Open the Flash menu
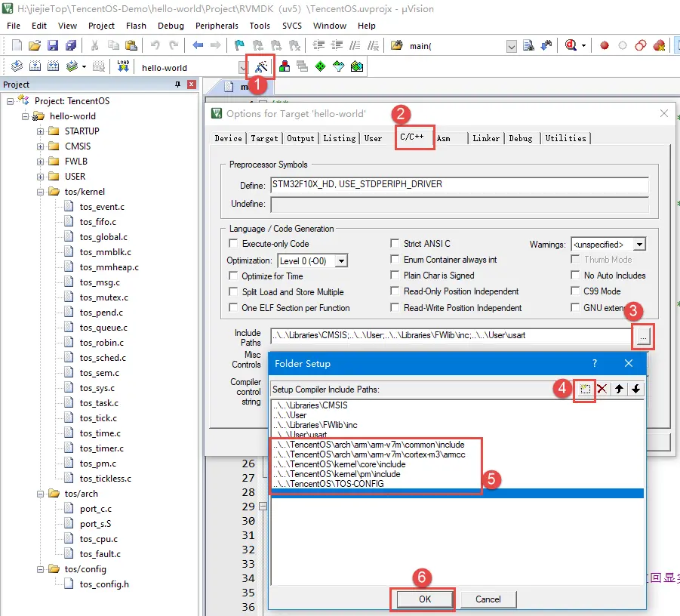 pos(136,26)
